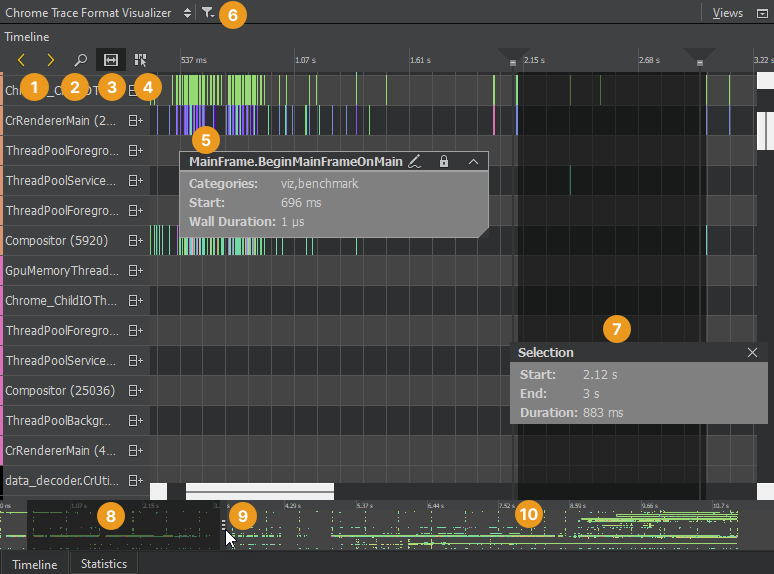The width and height of the screenshot is (774, 574).
Task: Click the edit pencil icon in event tooltip
Action: click(415, 161)
